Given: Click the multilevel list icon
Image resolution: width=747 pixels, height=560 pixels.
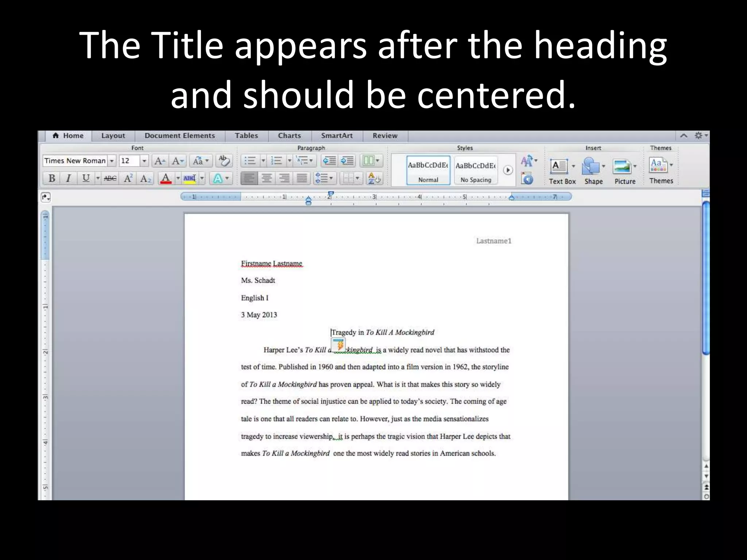Looking at the screenshot, I should [304, 161].
